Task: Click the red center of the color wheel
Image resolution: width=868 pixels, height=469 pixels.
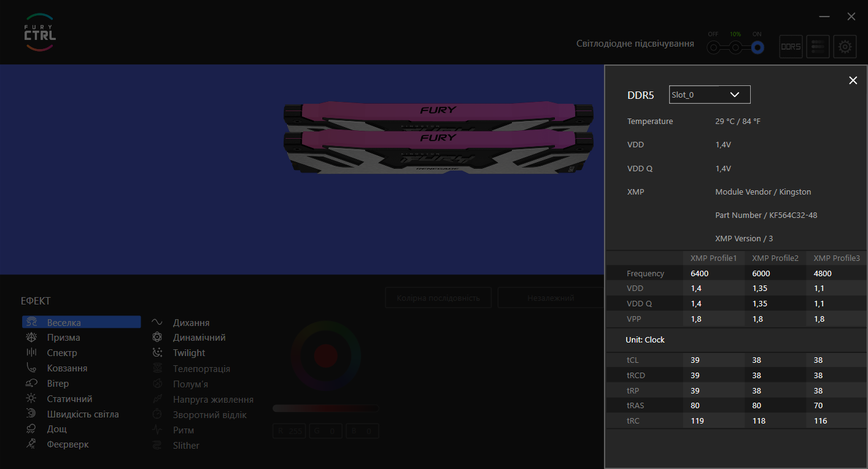Action: pos(325,355)
